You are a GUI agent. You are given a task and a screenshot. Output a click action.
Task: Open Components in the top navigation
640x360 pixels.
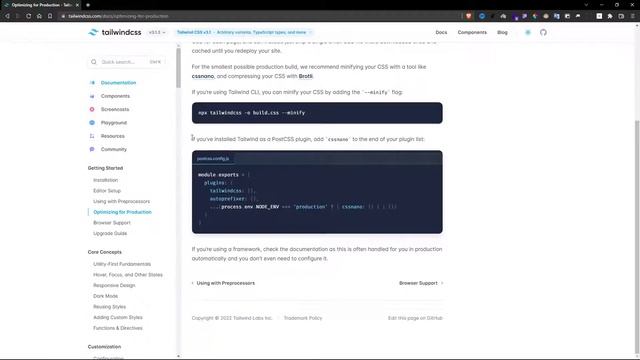(x=472, y=32)
